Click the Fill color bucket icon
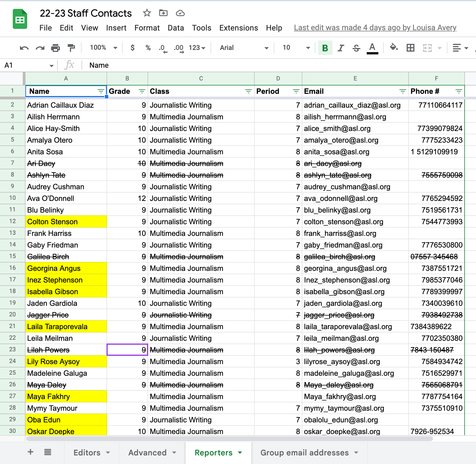The height and width of the screenshot is (464, 476). pyautogui.click(x=394, y=47)
